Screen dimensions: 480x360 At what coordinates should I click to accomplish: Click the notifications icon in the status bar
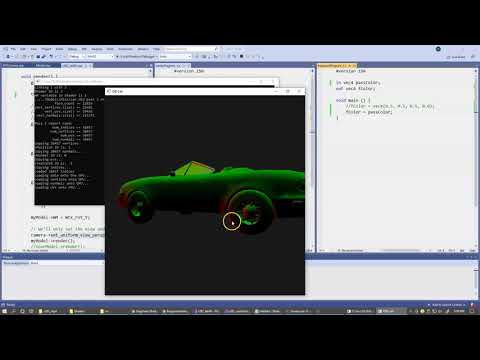472,305
